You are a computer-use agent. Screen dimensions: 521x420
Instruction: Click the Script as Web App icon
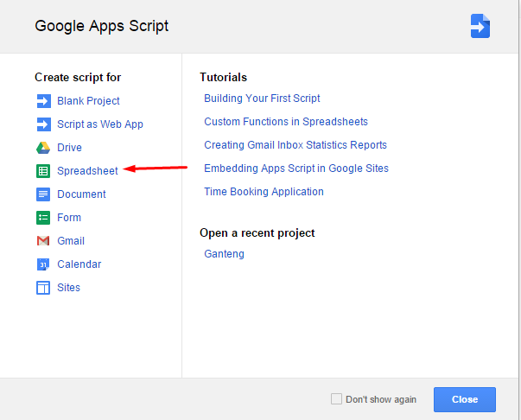click(43, 124)
